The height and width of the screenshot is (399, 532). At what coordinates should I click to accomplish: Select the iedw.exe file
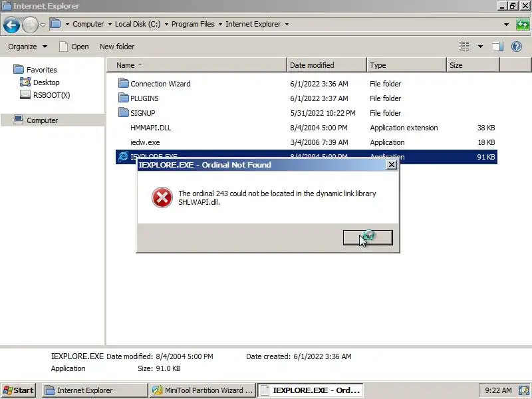click(x=145, y=142)
